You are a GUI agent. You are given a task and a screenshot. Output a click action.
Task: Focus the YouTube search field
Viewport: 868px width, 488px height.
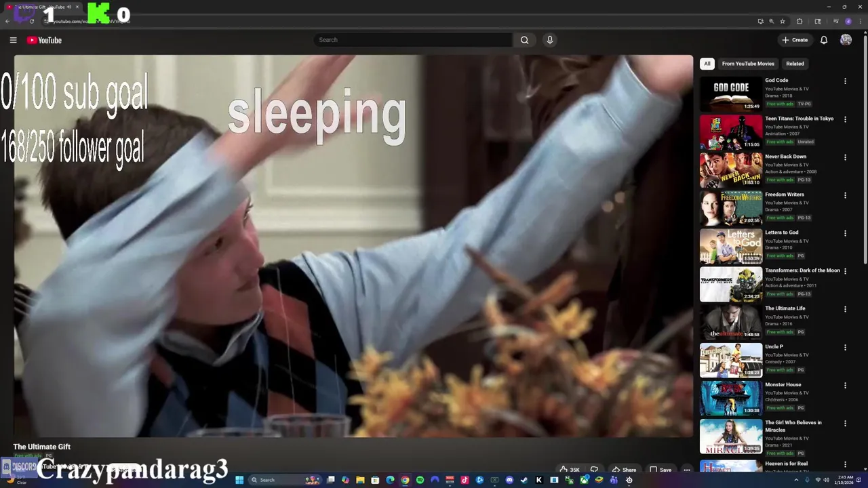[x=413, y=40]
